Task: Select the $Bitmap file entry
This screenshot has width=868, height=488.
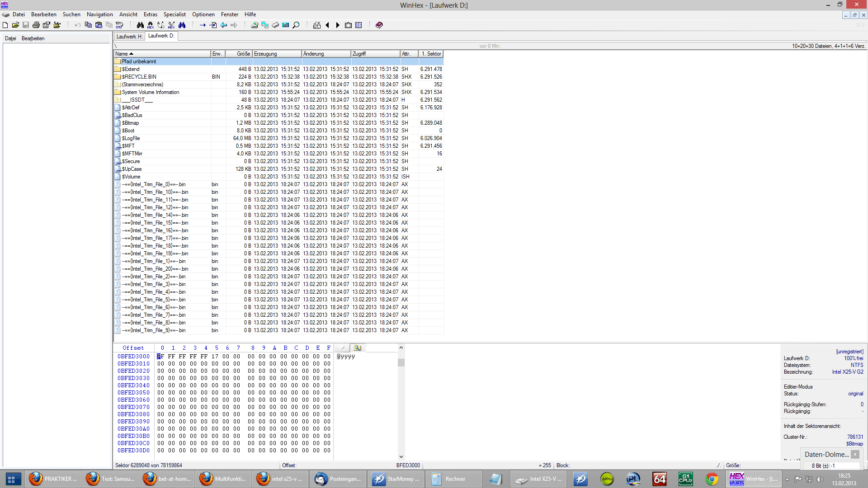Action: coord(278,123)
